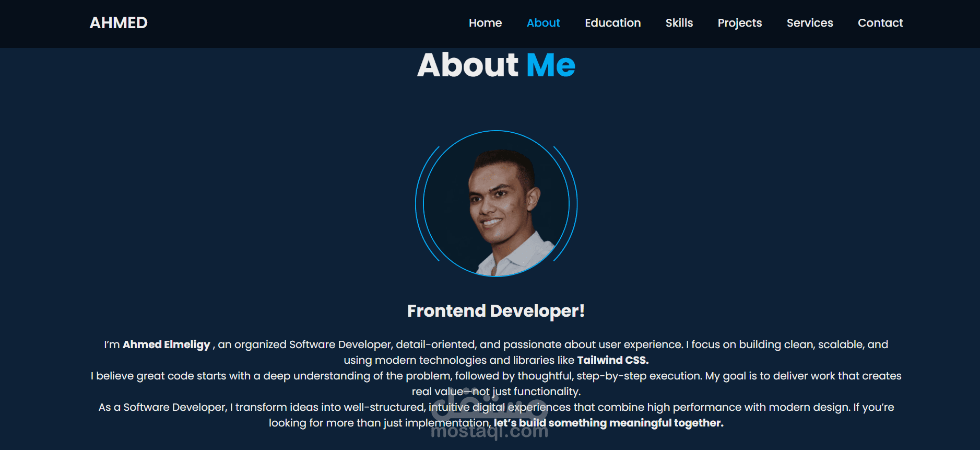
Task: Go to the Home nav link
Action: 485,23
